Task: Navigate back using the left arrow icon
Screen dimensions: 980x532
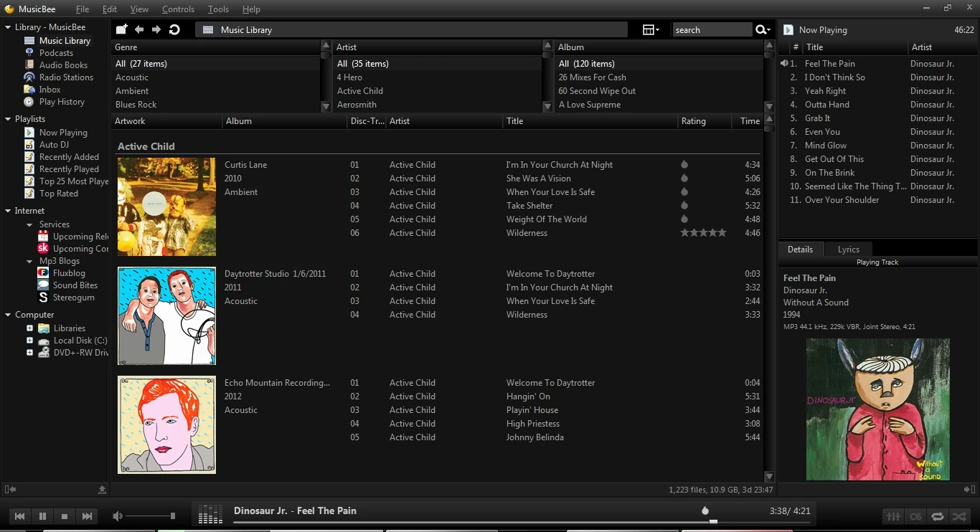Action: point(139,29)
